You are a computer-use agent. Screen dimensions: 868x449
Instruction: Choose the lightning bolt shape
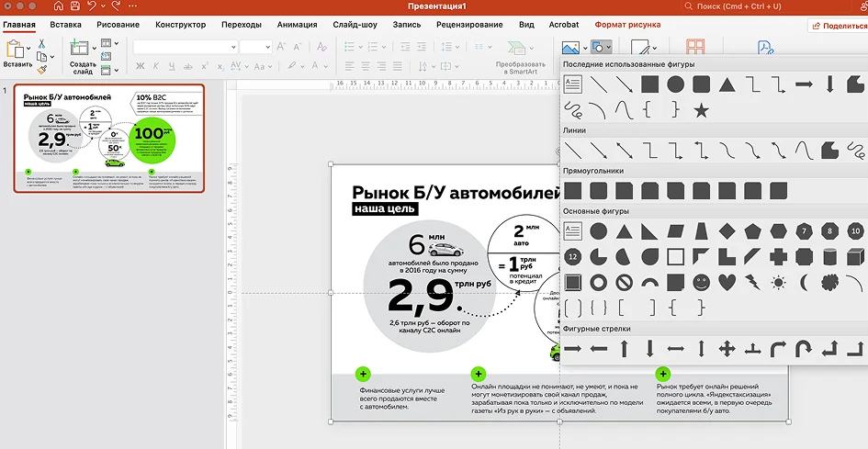[752, 282]
